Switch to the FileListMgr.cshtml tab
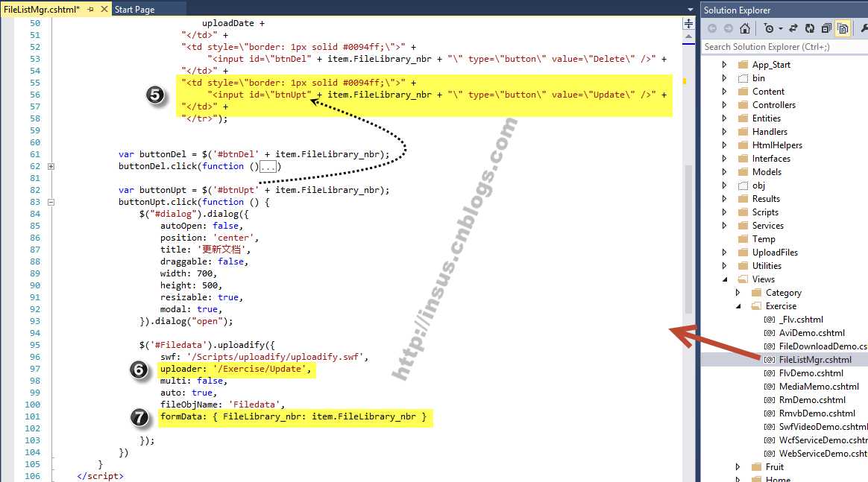 (x=42, y=10)
